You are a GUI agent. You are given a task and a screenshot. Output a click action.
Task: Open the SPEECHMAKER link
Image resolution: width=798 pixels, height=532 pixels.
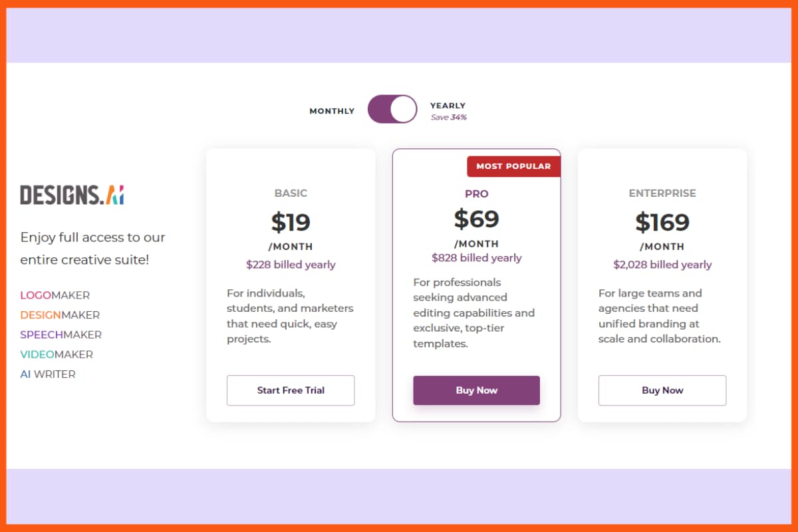61,334
